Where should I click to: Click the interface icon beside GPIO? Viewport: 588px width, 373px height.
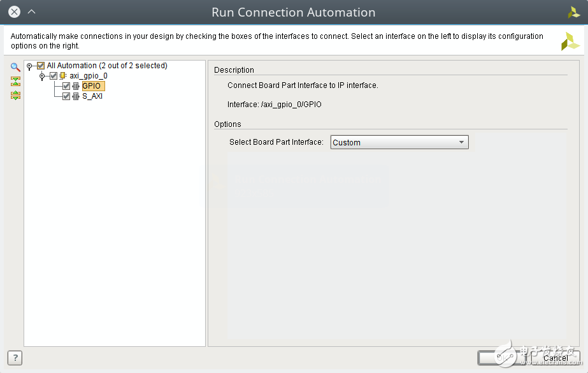tap(76, 86)
